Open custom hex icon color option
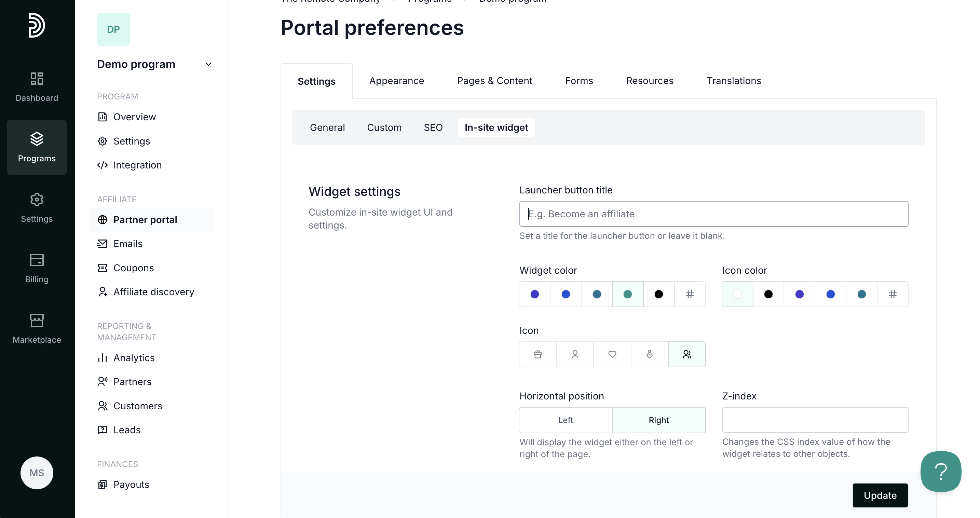Image resolution: width=980 pixels, height=518 pixels. point(892,294)
